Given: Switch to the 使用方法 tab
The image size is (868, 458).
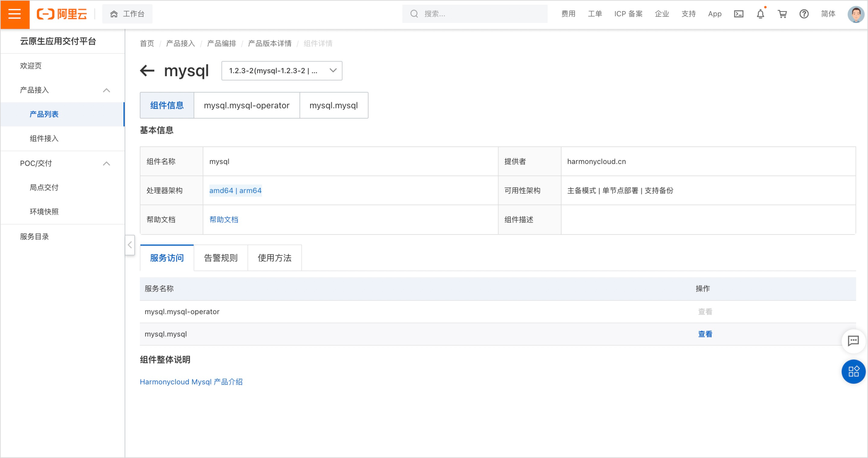Looking at the screenshot, I should 275,258.
